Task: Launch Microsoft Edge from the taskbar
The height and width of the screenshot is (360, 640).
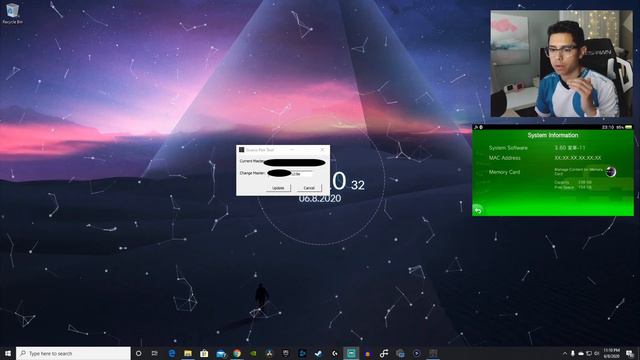Action: pyautogui.click(x=172, y=353)
